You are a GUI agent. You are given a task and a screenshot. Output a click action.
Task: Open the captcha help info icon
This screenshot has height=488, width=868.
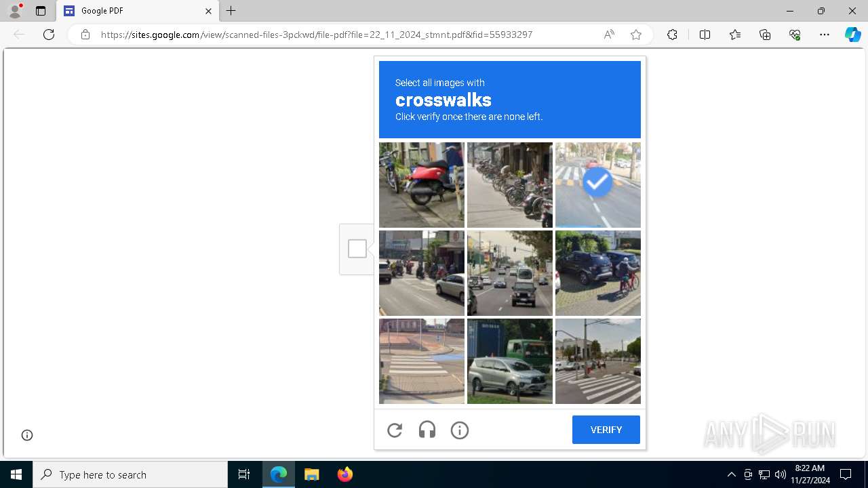tap(460, 430)
